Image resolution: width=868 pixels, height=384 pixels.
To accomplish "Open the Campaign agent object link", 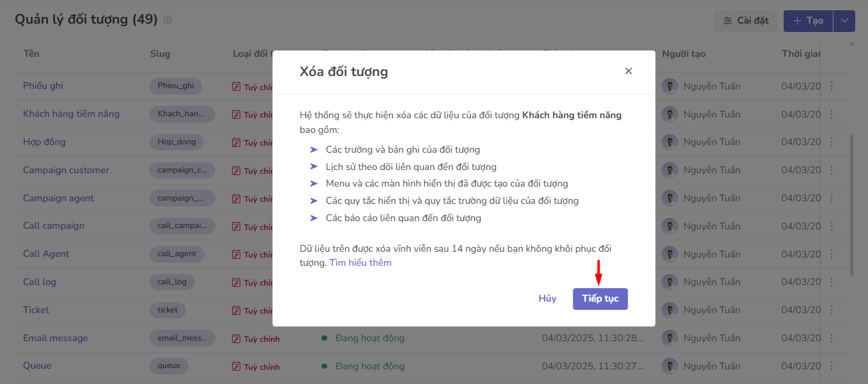I will (58, 198).
